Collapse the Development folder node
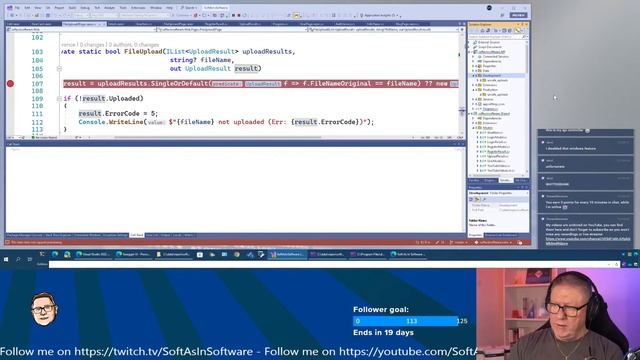This screenshot has height=360, width=640. click(473, 76)
